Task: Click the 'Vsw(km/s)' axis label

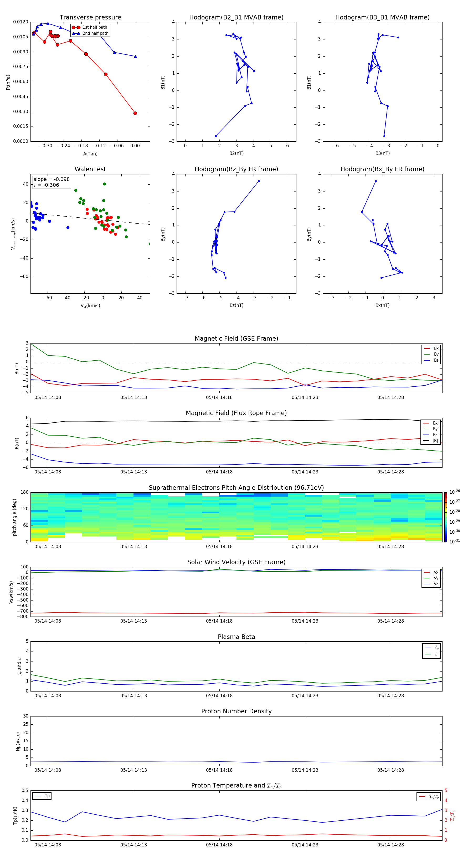Action: click(x=11, y=592)
